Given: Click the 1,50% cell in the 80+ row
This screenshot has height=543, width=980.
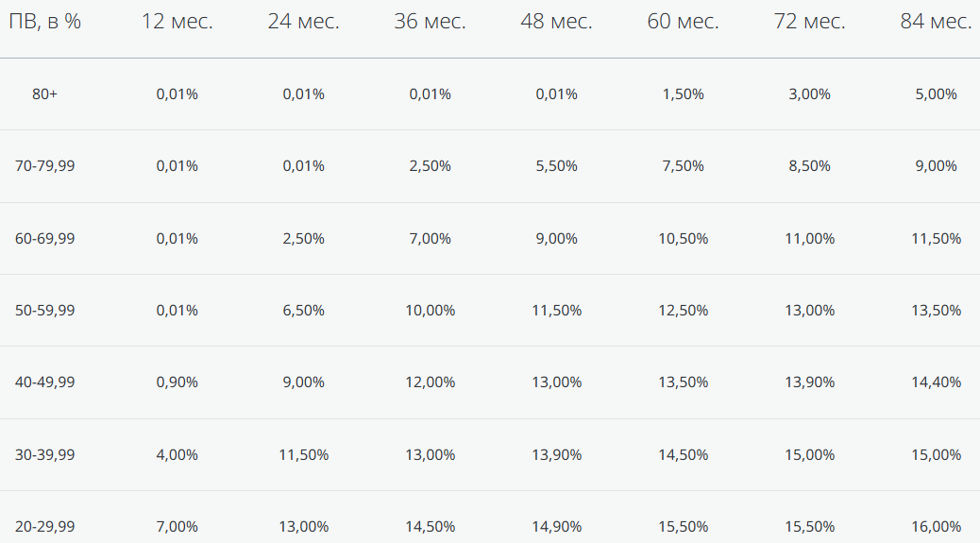Looking at the screenshot, I should (683, 94).
